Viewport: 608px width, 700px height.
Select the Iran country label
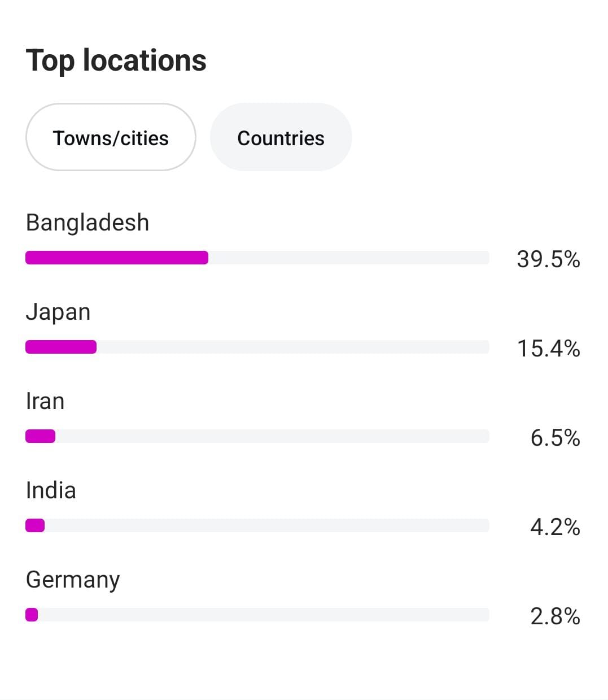[x=45, y=401]
